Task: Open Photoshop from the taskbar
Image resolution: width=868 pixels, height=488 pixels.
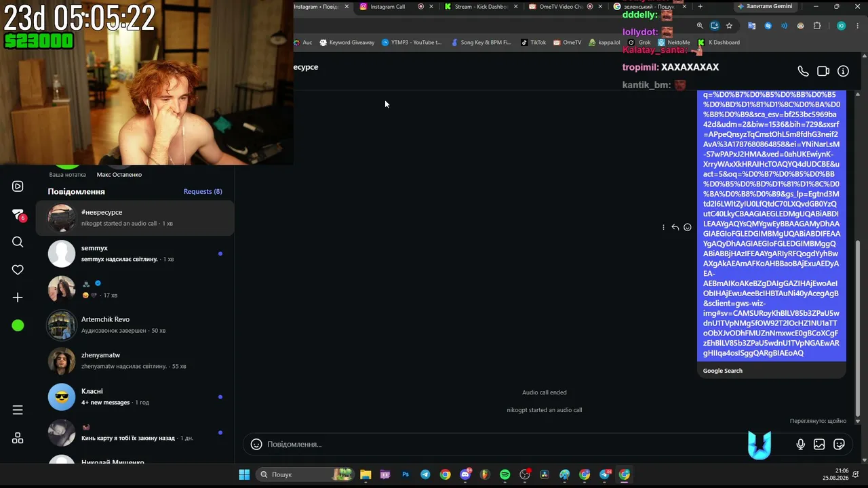Action: click(x=406, y=474)
